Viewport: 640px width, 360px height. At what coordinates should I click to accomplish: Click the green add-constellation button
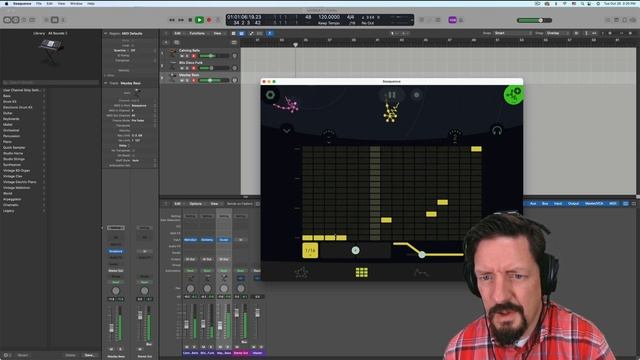point(513,95)
